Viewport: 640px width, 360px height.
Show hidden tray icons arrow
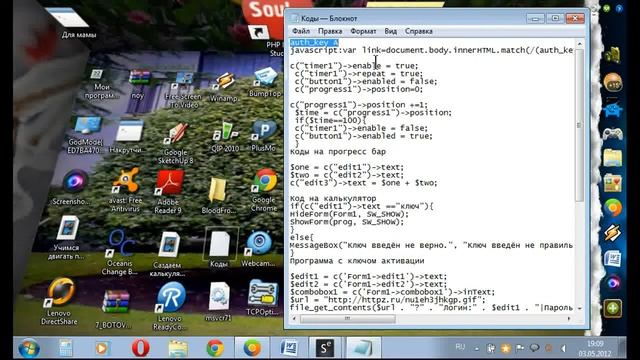click(477, 349)
